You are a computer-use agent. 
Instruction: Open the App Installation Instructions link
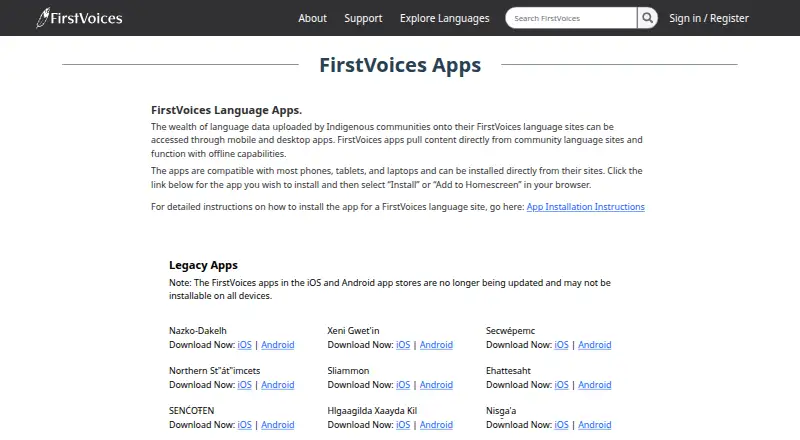click(585, 207)
